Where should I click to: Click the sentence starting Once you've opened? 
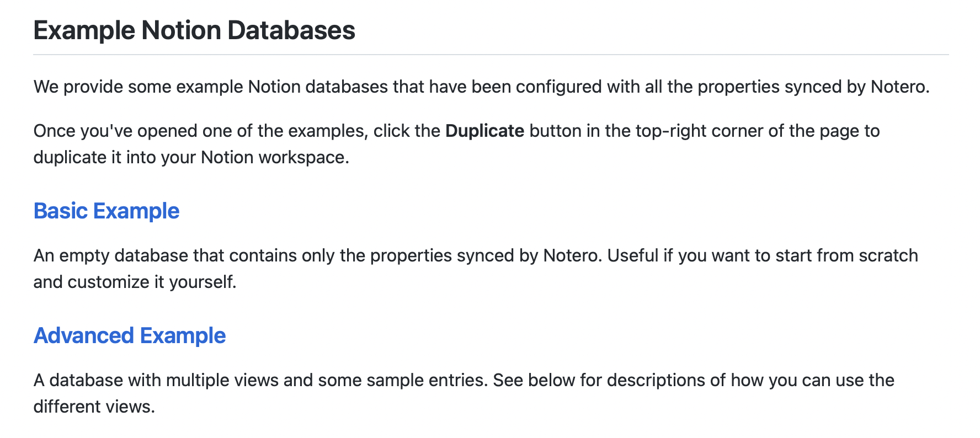pyautogui.click(x=457, y=144)
